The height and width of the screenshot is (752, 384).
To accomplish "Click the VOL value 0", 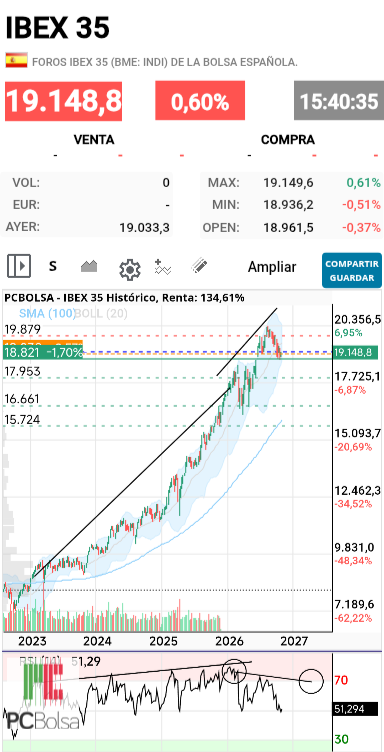I will click(x=166, y=183).
